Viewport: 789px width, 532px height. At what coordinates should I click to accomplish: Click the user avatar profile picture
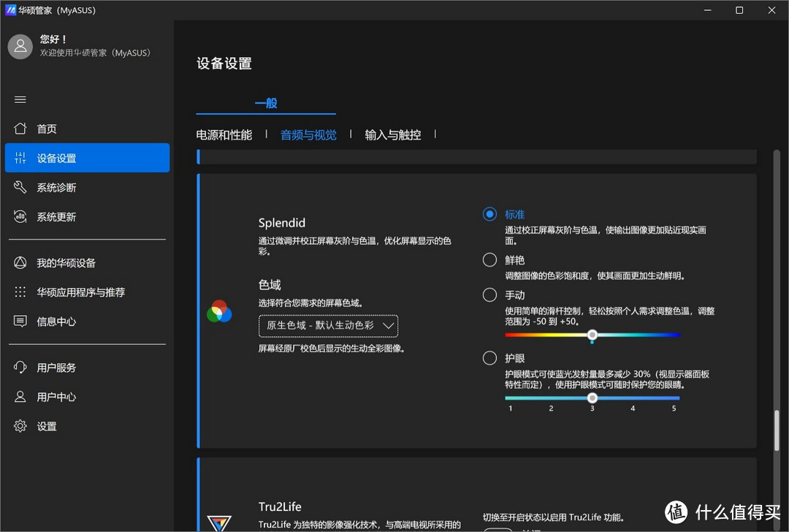[20, 46]
